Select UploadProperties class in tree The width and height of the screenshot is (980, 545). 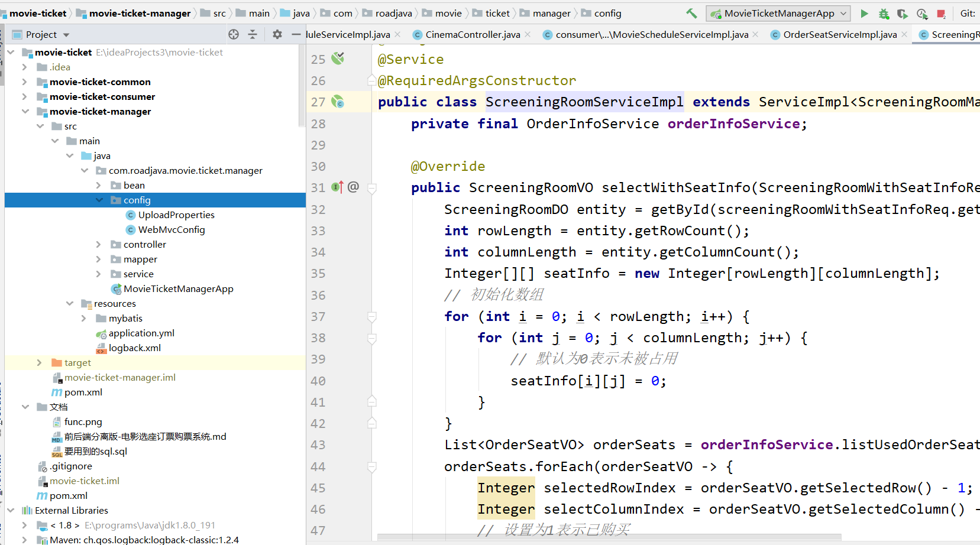coord(176,215)
